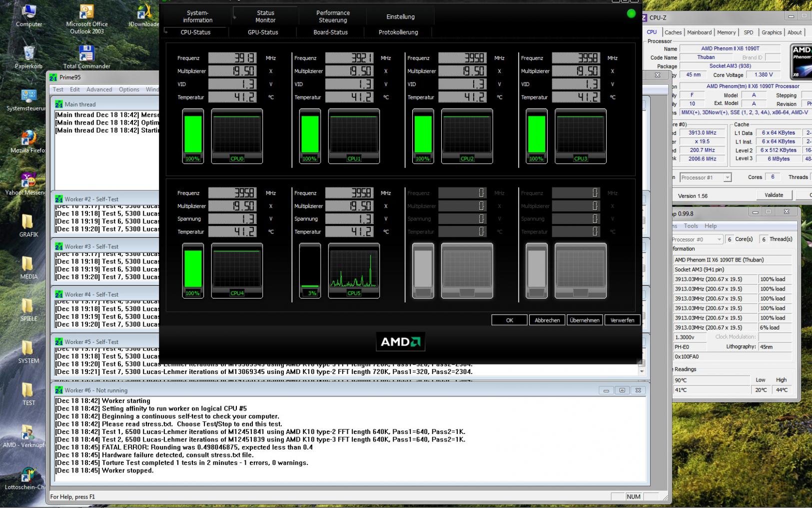Open the Mainboard tab in CPU-Z
The height and width of the screenshot is (508, 812).
pos(699,32)
